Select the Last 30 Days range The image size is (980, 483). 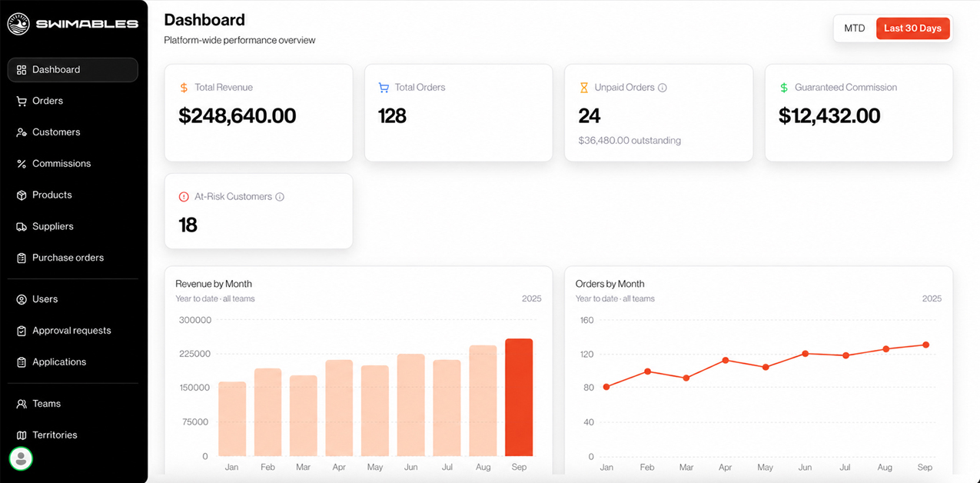pos(913,28)
